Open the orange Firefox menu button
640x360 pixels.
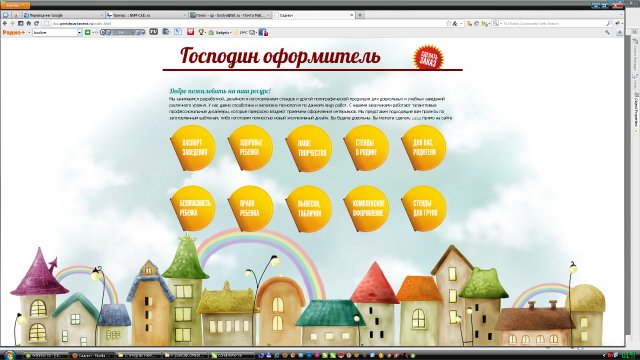[15, 5]
